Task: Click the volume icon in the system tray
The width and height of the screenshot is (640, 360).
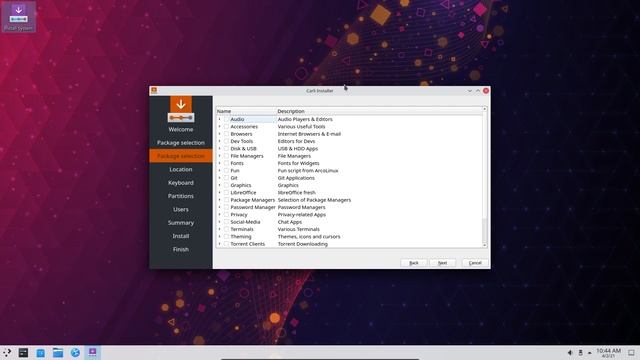Action: point(570,353)
